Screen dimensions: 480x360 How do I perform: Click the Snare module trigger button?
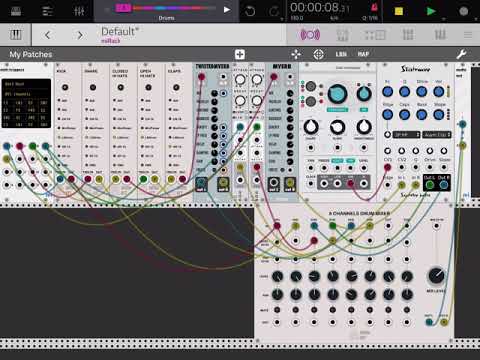[93, 87]
